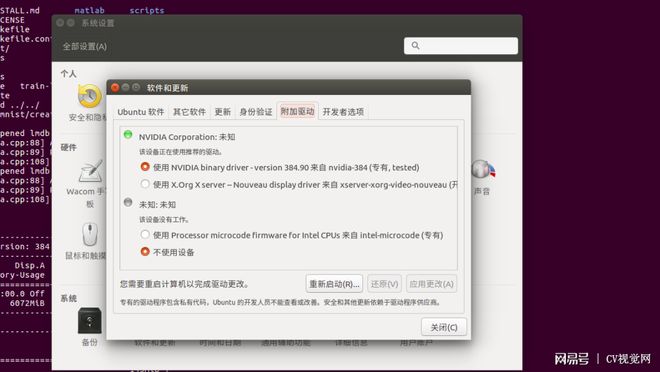
Task: Click the 个人 section heading in System Settings
Action: point(69,74)
